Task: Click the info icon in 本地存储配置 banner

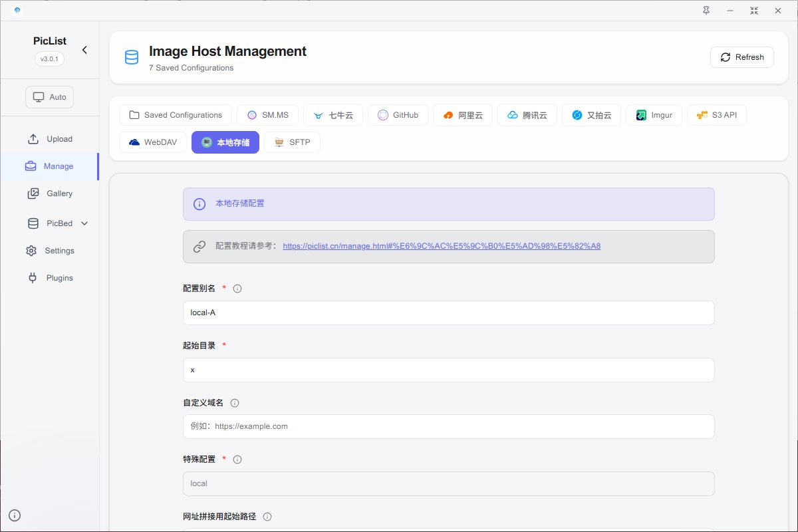Action: click(x=199, y=204)
